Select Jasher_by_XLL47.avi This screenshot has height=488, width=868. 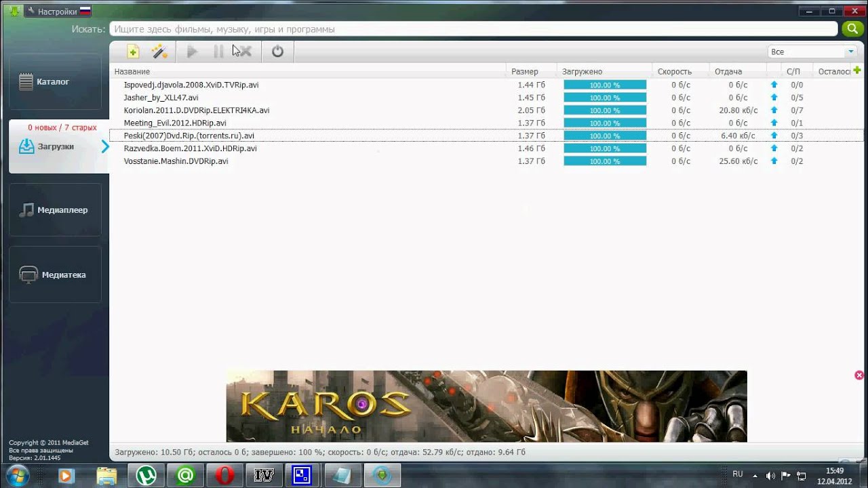pos(161,98)
